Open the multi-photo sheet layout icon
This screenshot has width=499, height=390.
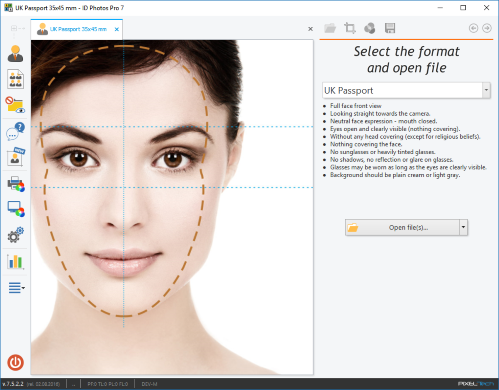point(15,79)
